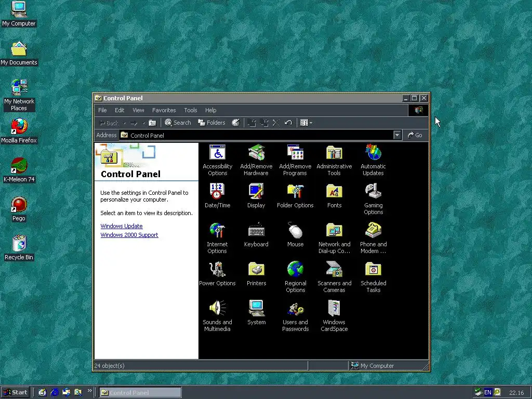The height and width of the screenshot is (399, 532).
Task: Open Users and Passwords applet
Action: tap(295, 316)
